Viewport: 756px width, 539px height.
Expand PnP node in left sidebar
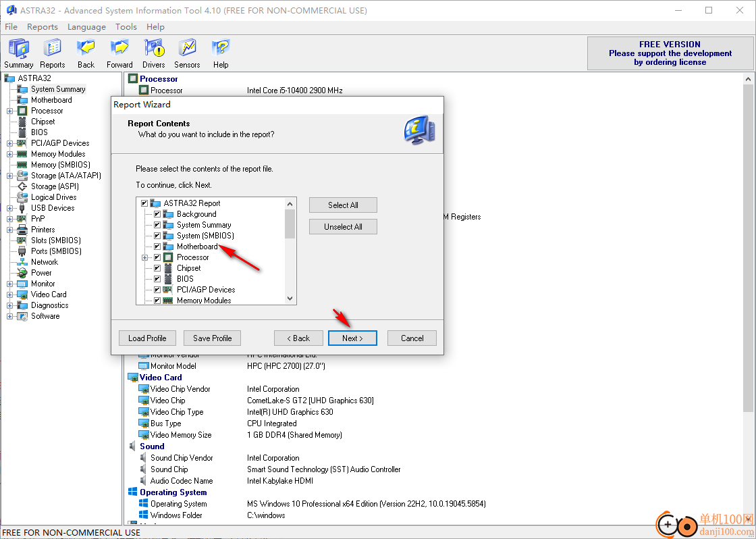[x=9, y=219]
